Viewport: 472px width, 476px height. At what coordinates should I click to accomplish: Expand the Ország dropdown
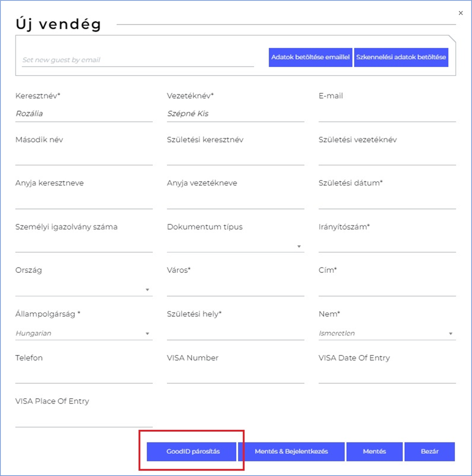84,289
